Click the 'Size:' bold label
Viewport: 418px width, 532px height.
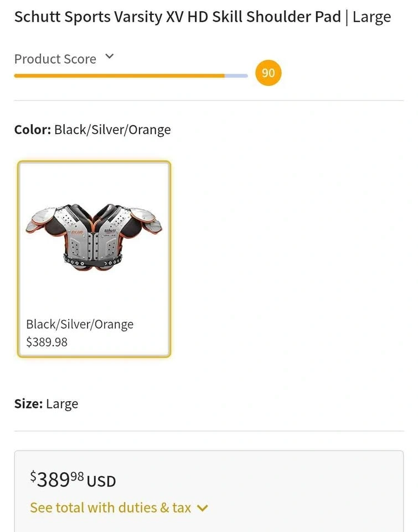(x=28, y=404)
